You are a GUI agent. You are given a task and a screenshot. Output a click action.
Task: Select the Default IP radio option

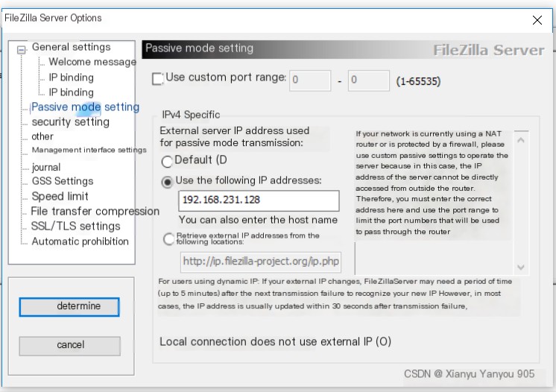coord(167,162)
